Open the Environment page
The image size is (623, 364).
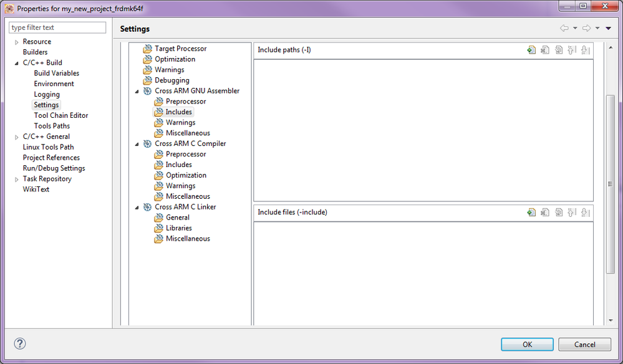tap(54, 84)
